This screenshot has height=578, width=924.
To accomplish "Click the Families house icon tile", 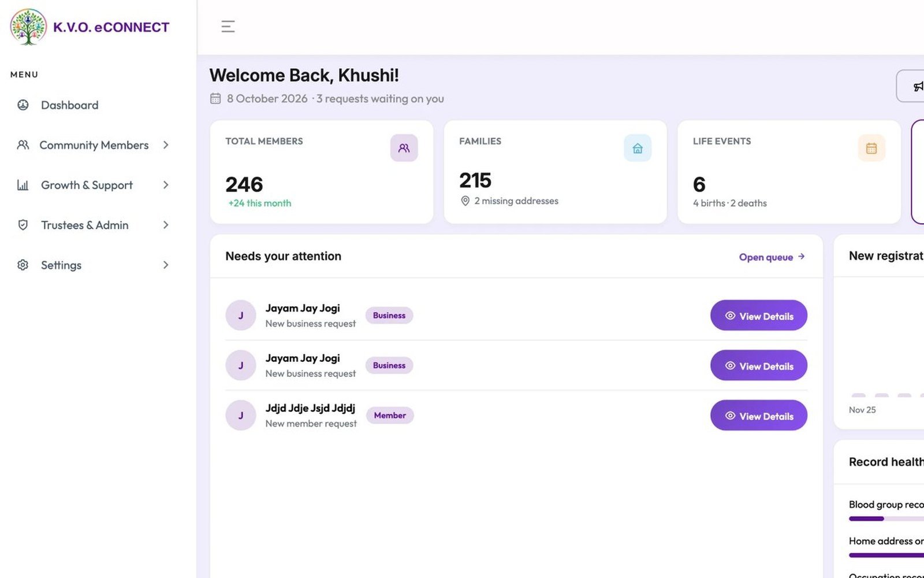I will (x=638, y=148).
